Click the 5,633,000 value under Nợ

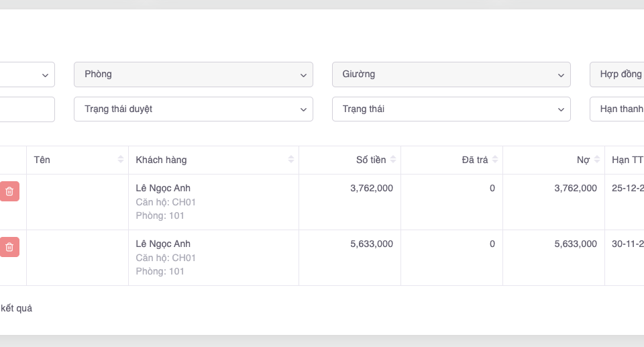(576, 244)
